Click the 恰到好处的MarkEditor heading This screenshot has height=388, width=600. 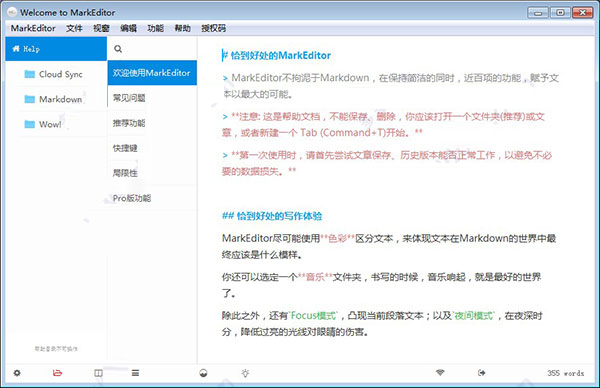click(277, 55)
